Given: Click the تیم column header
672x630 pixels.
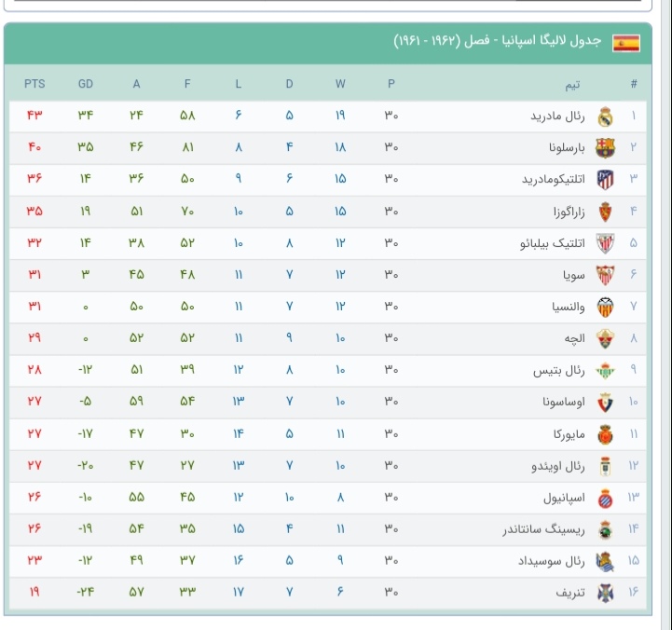Looking at the screenshot, I should (x=572, y=85).
